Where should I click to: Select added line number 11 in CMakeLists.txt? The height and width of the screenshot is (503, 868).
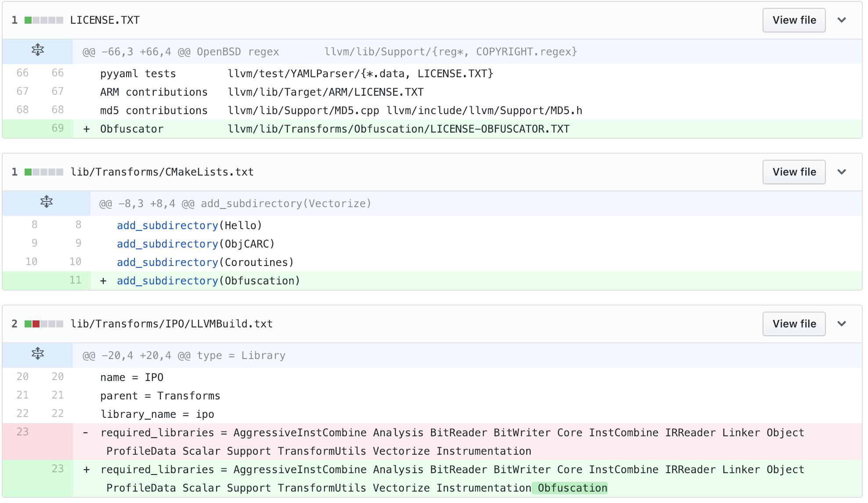click(75, 280)
